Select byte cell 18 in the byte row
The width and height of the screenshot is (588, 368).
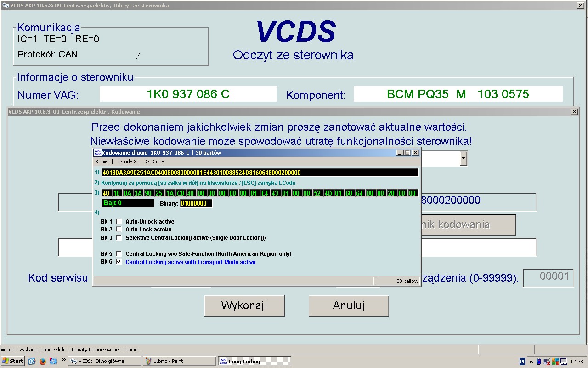117,193
